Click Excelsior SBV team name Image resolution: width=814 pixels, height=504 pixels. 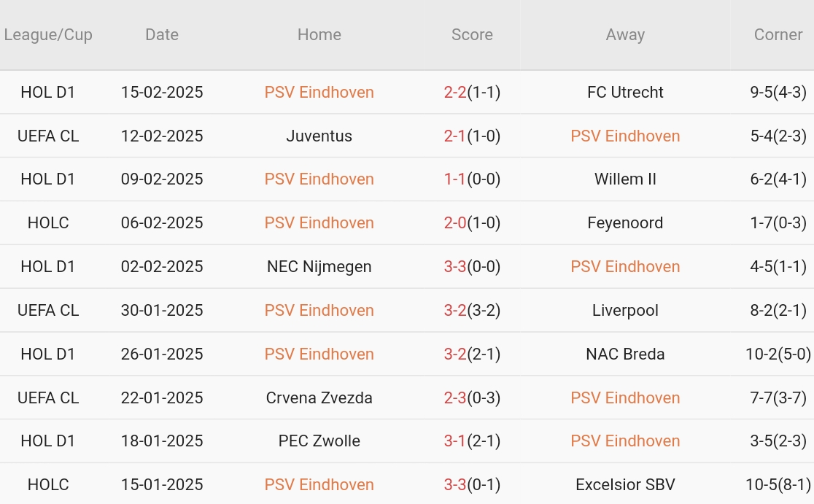click(625, 485)
